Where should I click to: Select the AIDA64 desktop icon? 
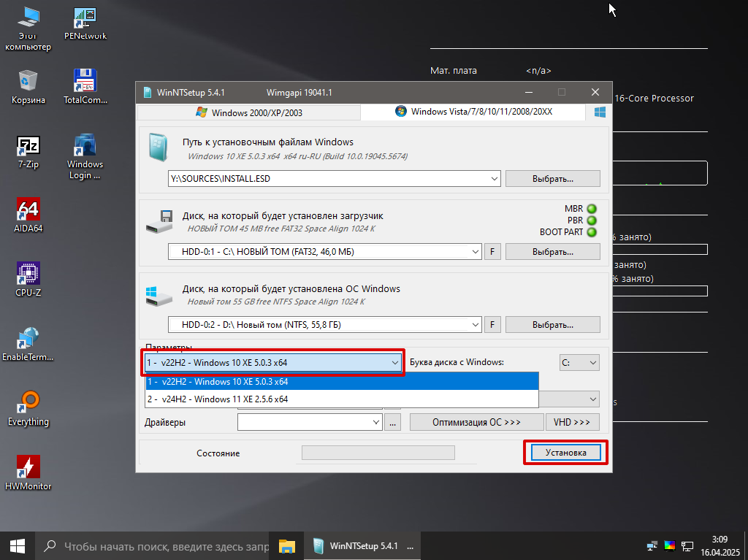pos(28,215)
